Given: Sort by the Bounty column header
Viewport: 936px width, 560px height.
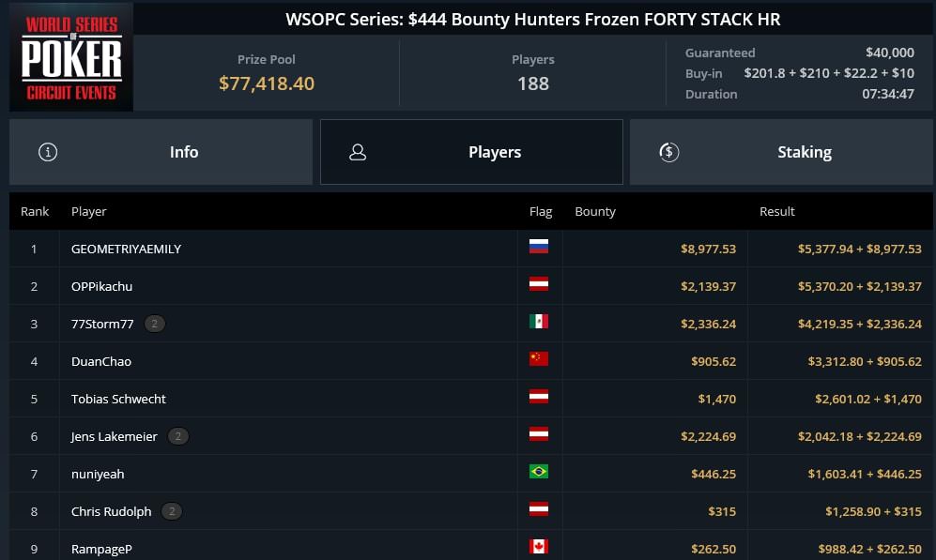Looking at the screenshot, I should [x=595, y=211].
